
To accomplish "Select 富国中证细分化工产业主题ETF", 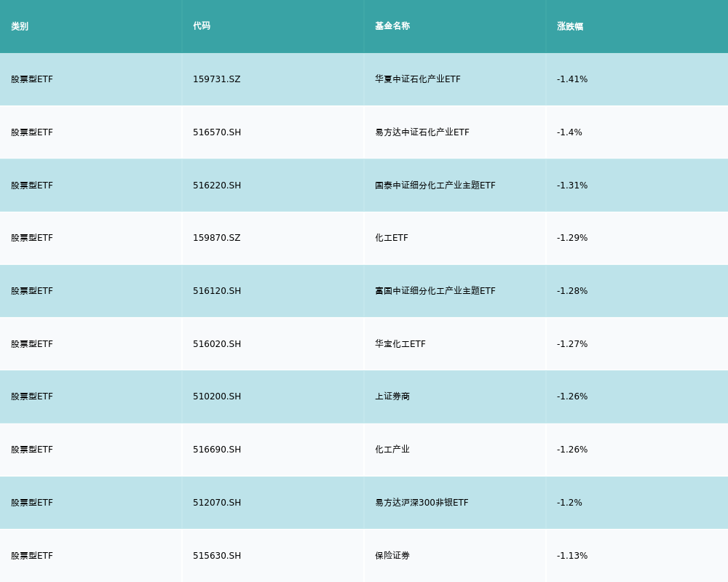I will pyautogui.click(x=435, y=291).
